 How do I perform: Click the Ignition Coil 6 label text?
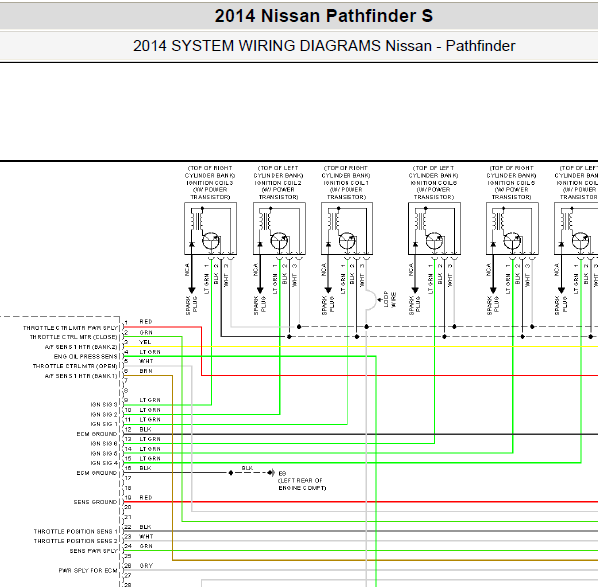pos(434,183)
